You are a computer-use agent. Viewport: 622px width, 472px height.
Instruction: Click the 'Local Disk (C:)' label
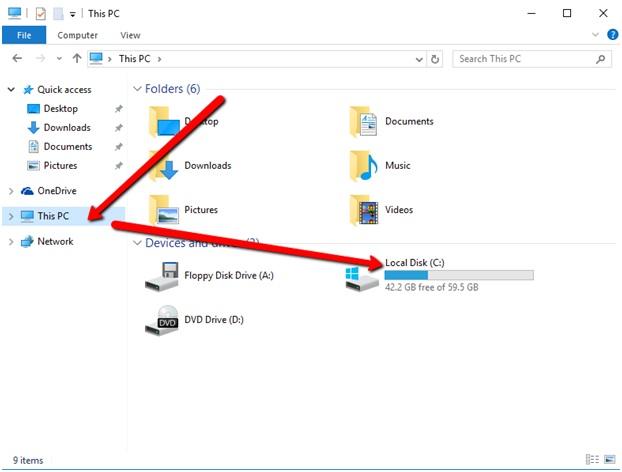pos(415,263)
